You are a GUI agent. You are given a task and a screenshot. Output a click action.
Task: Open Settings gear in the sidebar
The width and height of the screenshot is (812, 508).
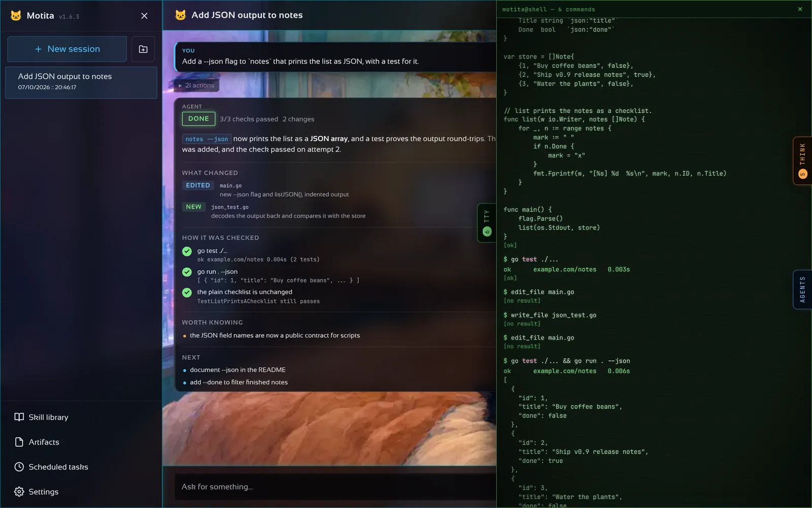point(19,492)
